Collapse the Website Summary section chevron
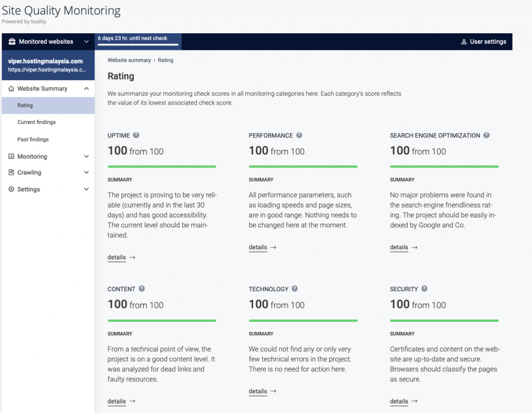 [86, 88]
